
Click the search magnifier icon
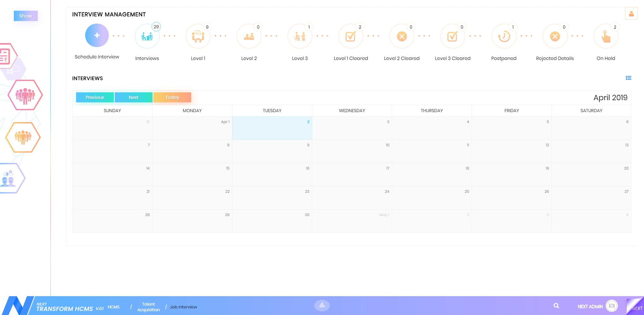pos(556,306)
